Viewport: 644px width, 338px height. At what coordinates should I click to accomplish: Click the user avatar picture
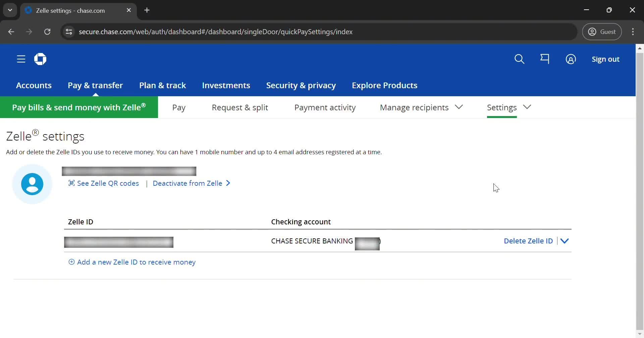32,184
